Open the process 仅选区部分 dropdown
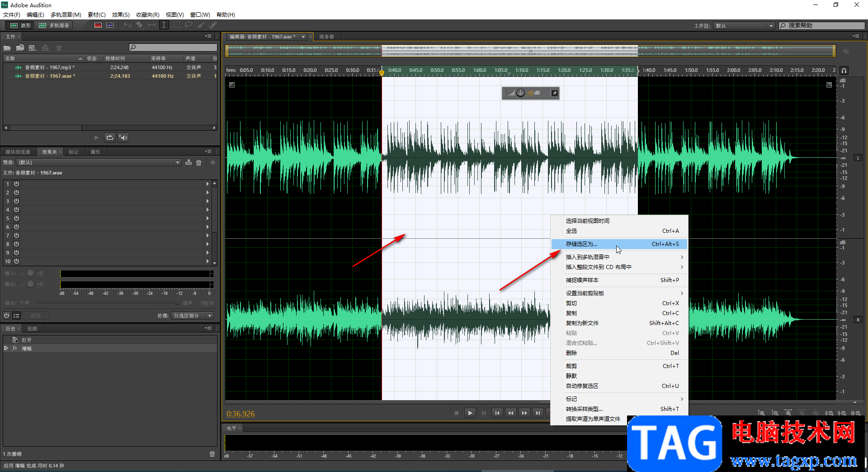Screen dimensions: 868x472 193,316
